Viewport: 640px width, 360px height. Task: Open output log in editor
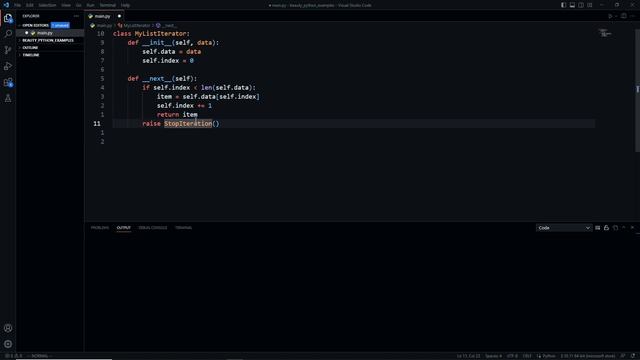tap(615, 228)
